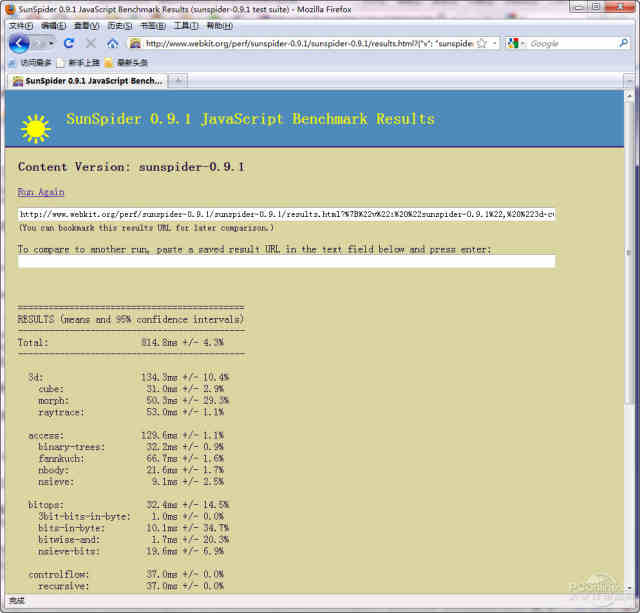Open the 新手上路 bookmark
Viewport: 640px width, 613px height.
coord(78,63)
